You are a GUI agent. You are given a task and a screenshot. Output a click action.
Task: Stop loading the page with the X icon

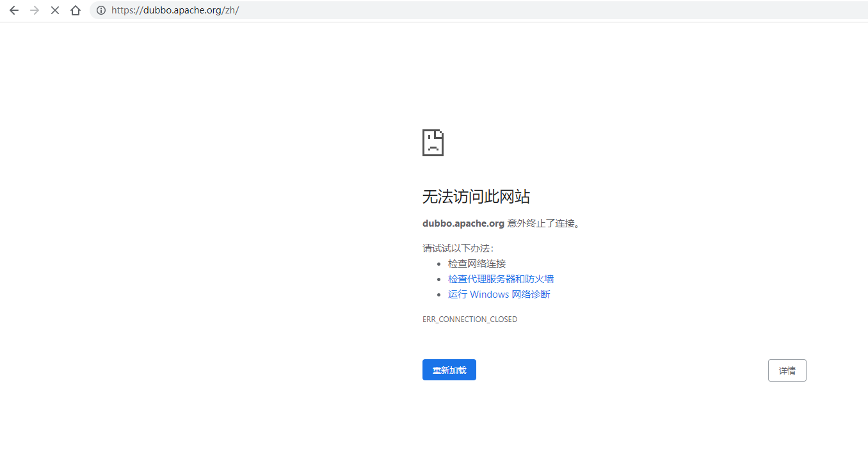(x=55, y=10)
